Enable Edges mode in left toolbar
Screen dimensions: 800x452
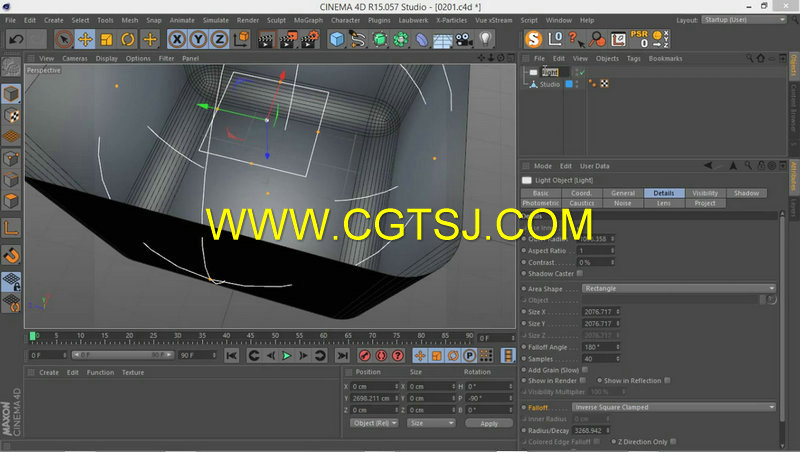click(x=11, y=180)
